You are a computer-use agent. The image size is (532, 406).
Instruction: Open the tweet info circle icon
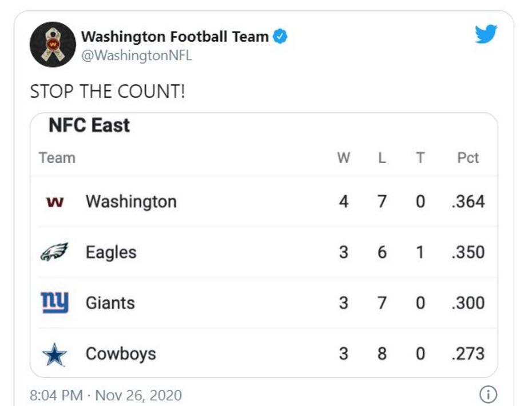click(x=487, y=395)
